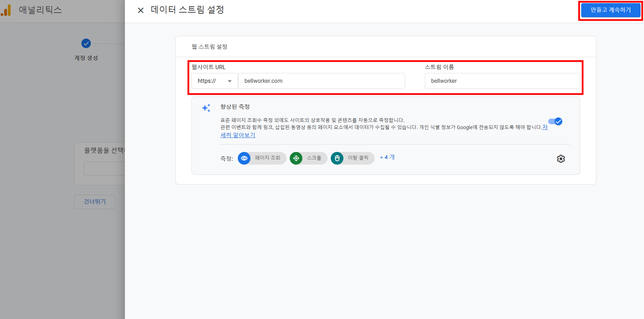Click the 스크롤 measurement icon
The image size is (644, 319).
pos(296,158)
